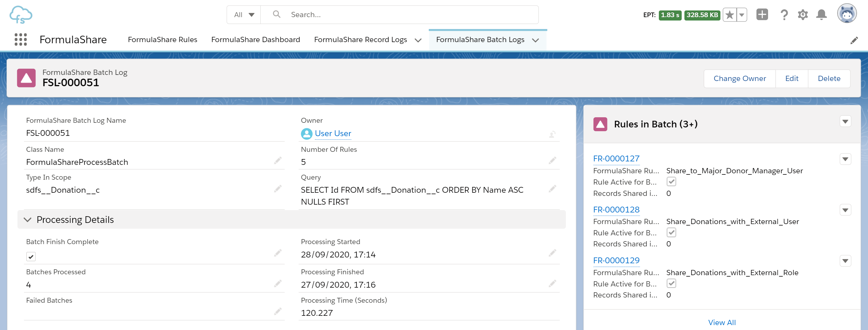Screen dimensions: 868x330
Task: Open the App Launcher grid icon
Action: tap(21, 39)
